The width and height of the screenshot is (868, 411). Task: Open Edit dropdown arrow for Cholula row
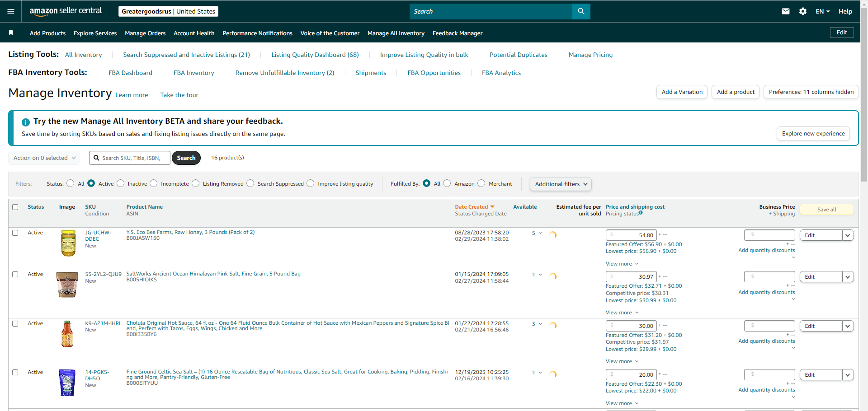click(x=848, y=326)
